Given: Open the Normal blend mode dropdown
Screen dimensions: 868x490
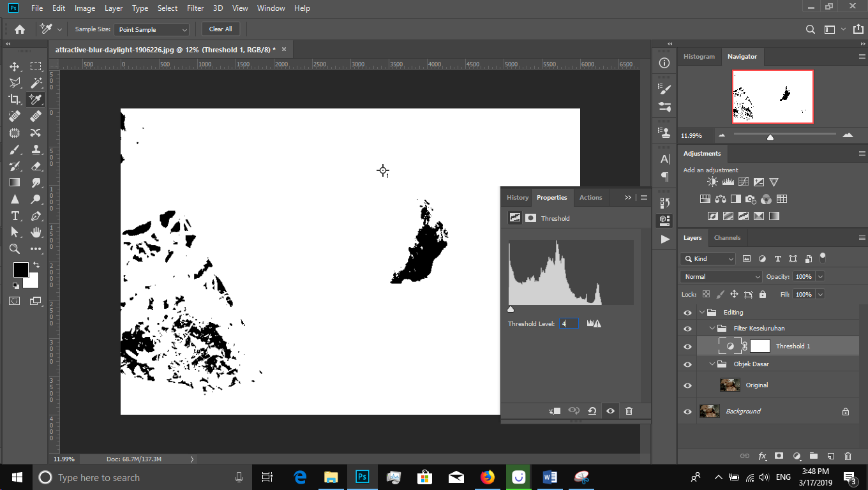Looking at the screenshot, I should [721, 276].
